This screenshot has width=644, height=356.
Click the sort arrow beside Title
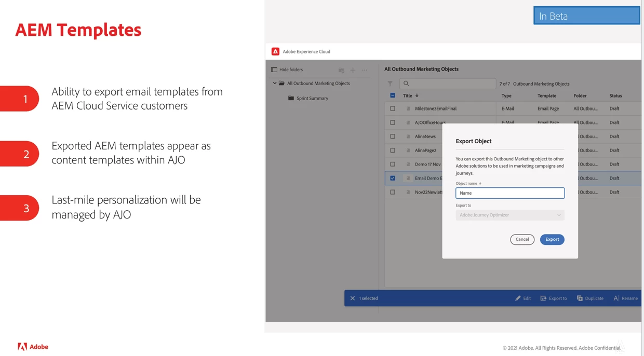point(417,95)
